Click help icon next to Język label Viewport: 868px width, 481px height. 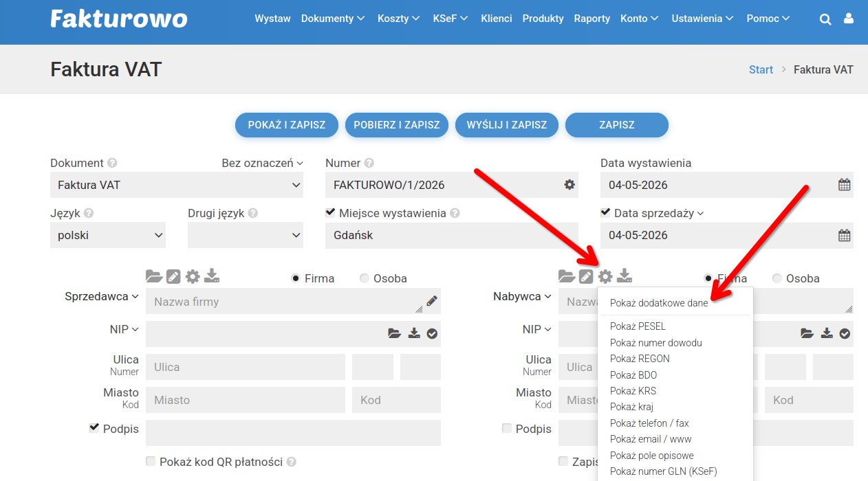pyautogui.click(x=89, y=214)
